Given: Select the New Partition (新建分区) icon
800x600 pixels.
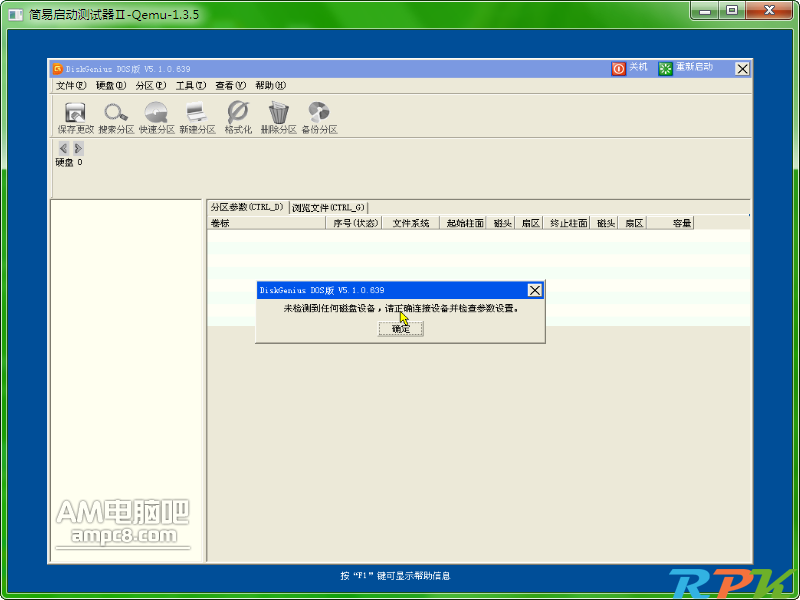Looking at the screenshot, I should [197, 118].
